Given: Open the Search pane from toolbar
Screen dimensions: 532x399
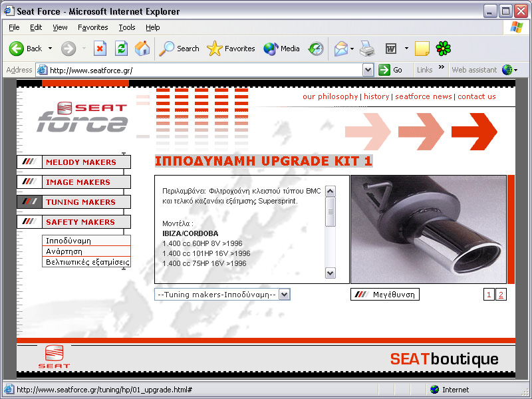Looking at the screenshot, I should (179, 49).
